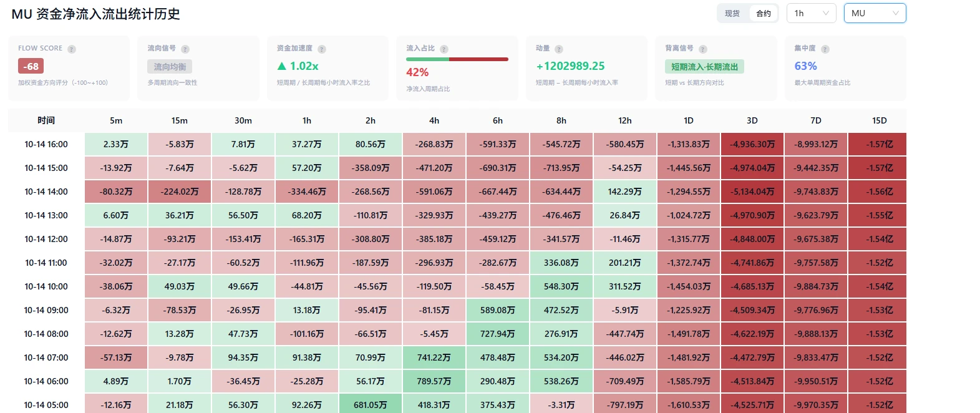This screenshot has width=980, height=413.
Task: Click the 时间 column header
Action: click(x=46, y=120)
